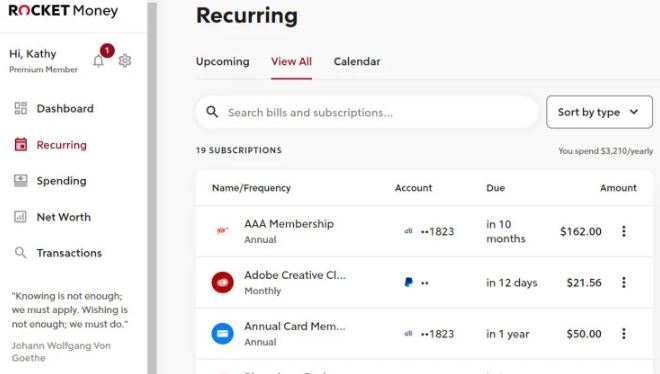Click the PayPal account icon
Viewport: 660px width, 374px height.
[x=408, y=282]
